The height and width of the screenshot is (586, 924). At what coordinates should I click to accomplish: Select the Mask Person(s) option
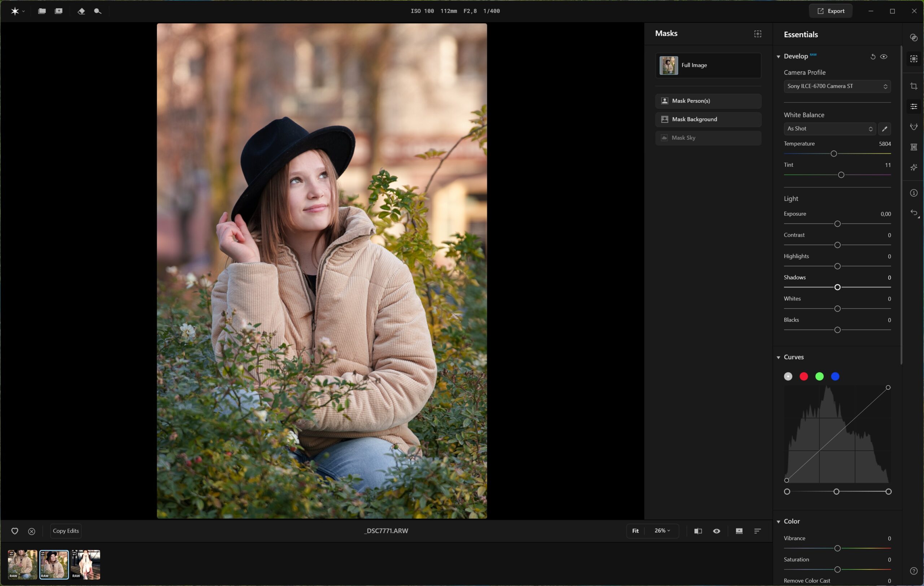(x=708, y=101)
